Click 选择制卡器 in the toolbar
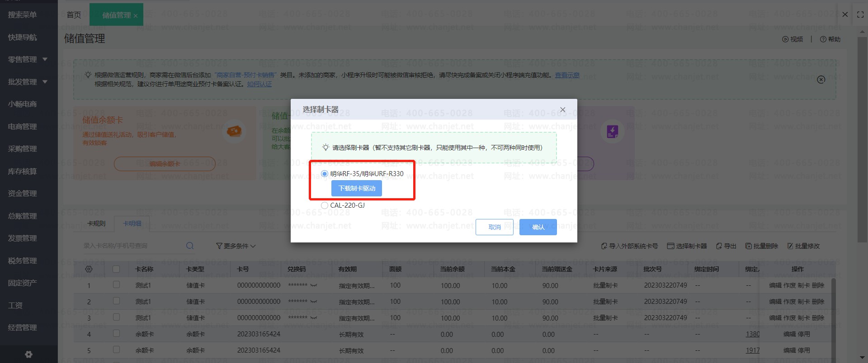Viewport: 868px width, 363px height. (687, 246)
